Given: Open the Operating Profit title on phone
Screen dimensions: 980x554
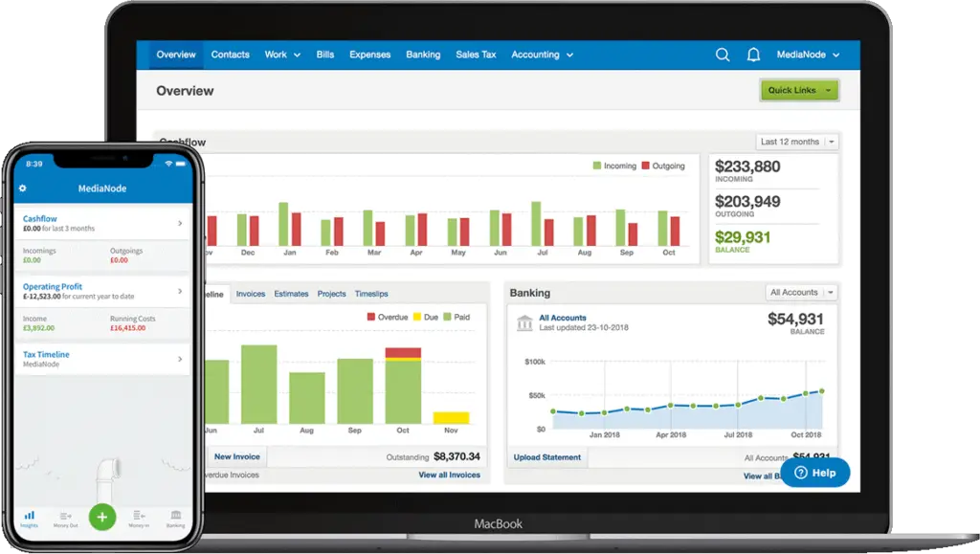Looking at the screenshot, I should pyautogui.click(x=53, y=287).
